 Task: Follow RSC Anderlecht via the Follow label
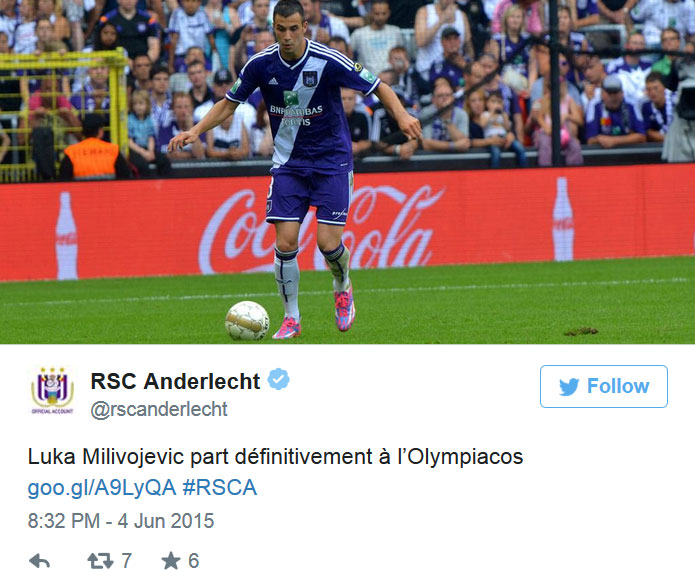(618, 386)
